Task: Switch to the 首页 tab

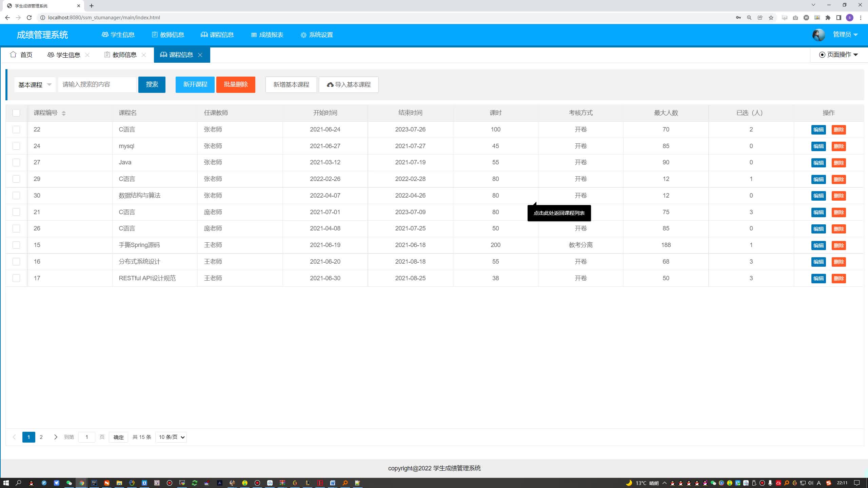Action: [x=21, y=55]
